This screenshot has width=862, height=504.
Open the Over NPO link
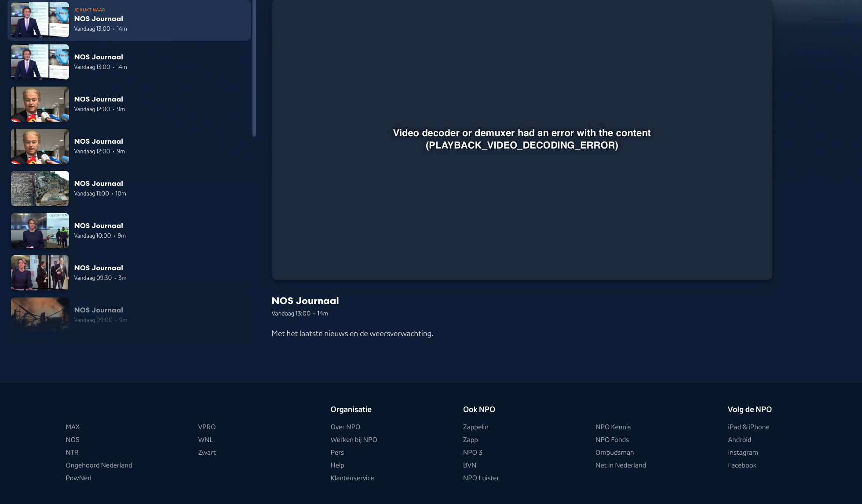[x=345, y=427]
